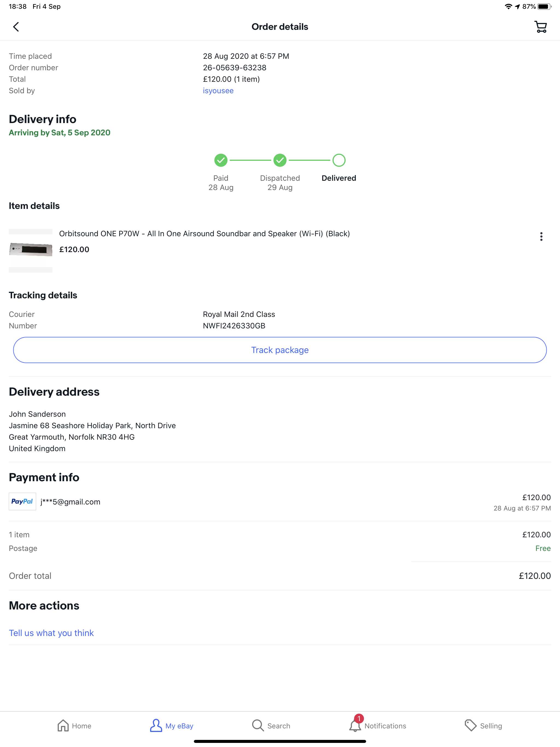The image size is (560, 747).
Task: Tap the Great Yarmouth, Norfolk NR30 4HG line
Action: tap(72, 437)
